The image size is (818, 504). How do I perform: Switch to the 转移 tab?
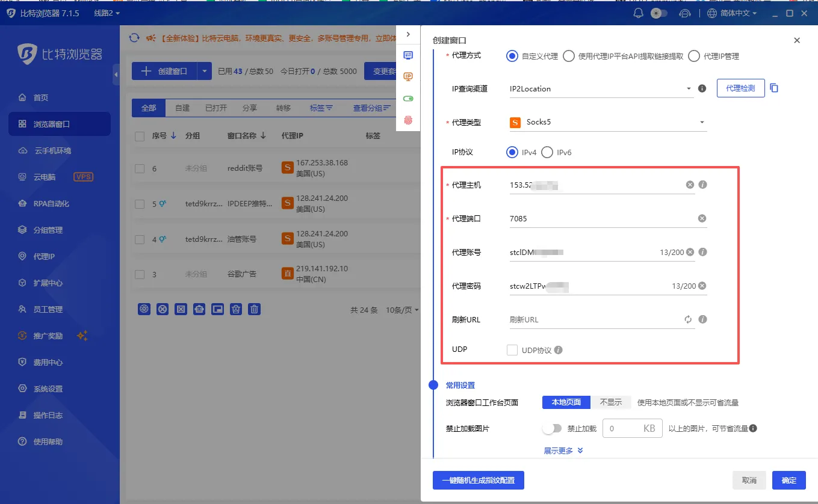(x=284, y=108)
